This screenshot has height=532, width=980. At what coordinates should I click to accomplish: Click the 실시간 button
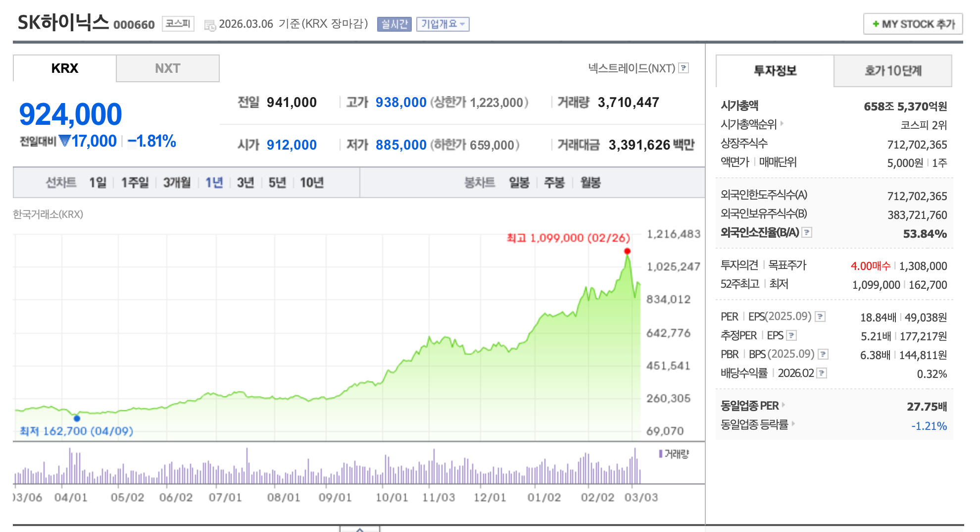(x=394, y=24)
